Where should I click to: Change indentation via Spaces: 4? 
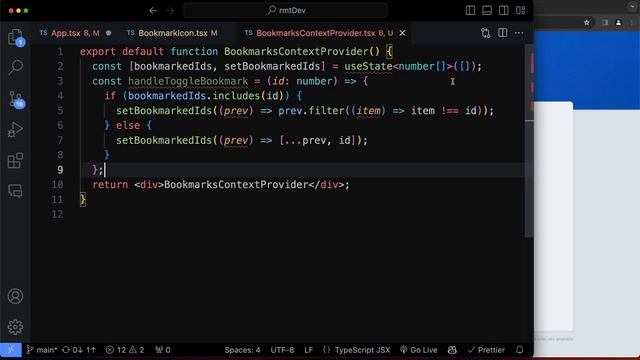(x=242, y=350)
